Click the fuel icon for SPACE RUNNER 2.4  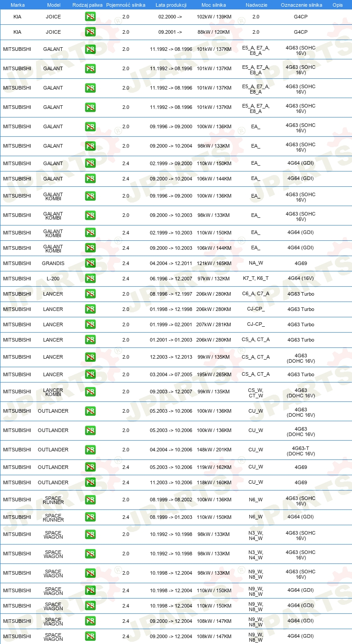[90, 517]
